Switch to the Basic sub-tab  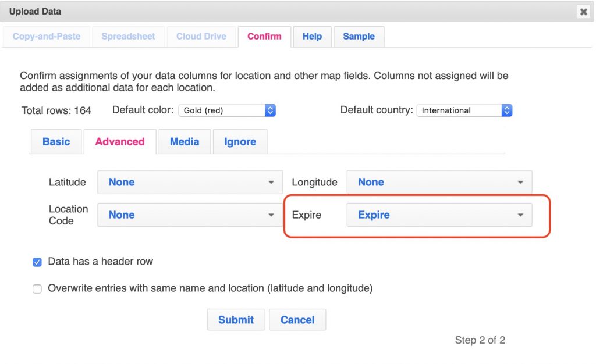click(x=56, y=141)
